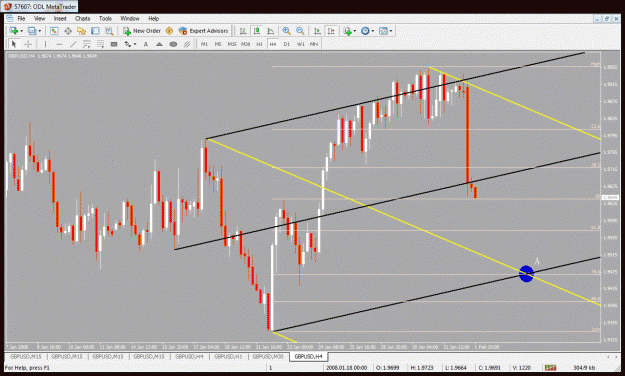The image size is (625, 376).
Task: Show the Market Watch window
Action: tap(54, 31)
